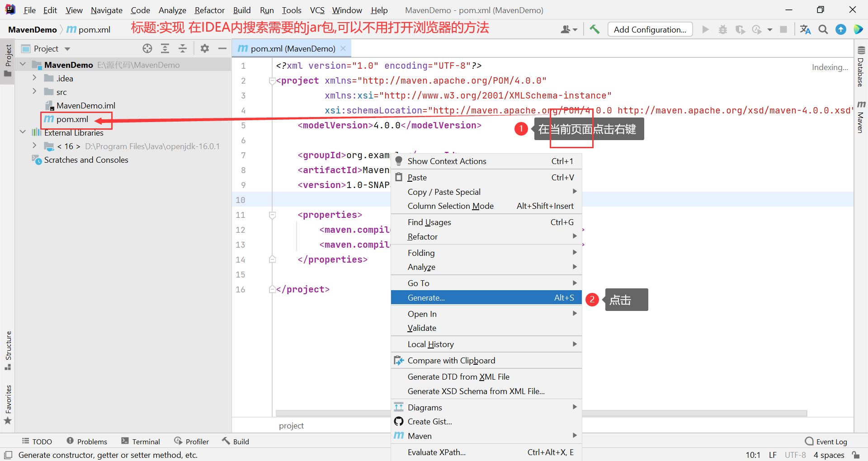This screenshot has height=461, width=868.
Task: Click the UTF-8 encoding indicator
Action: 795,455
